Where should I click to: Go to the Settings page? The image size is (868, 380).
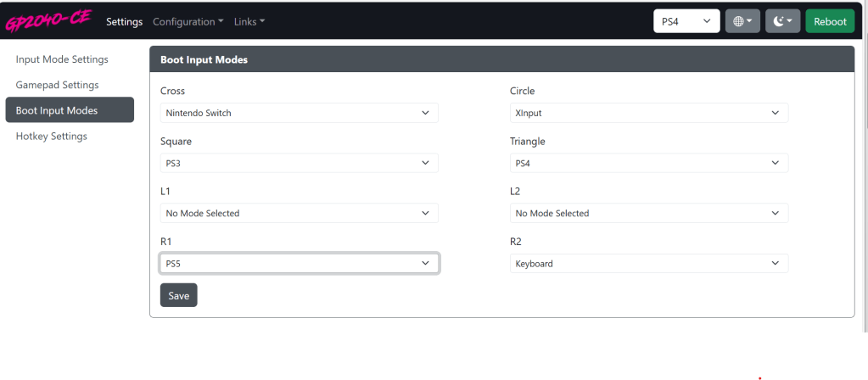coord(124,21)
